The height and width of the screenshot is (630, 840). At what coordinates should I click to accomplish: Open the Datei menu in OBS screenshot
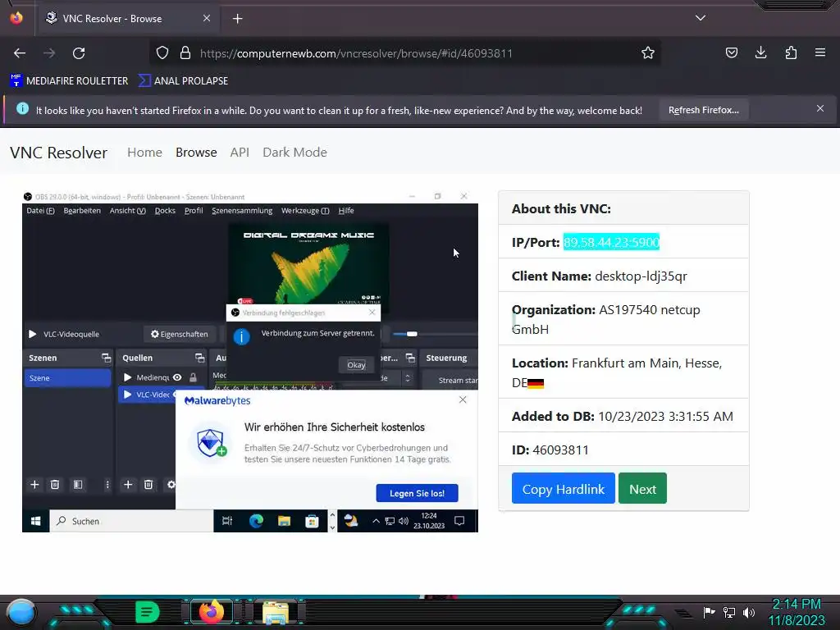pos(40,211)
